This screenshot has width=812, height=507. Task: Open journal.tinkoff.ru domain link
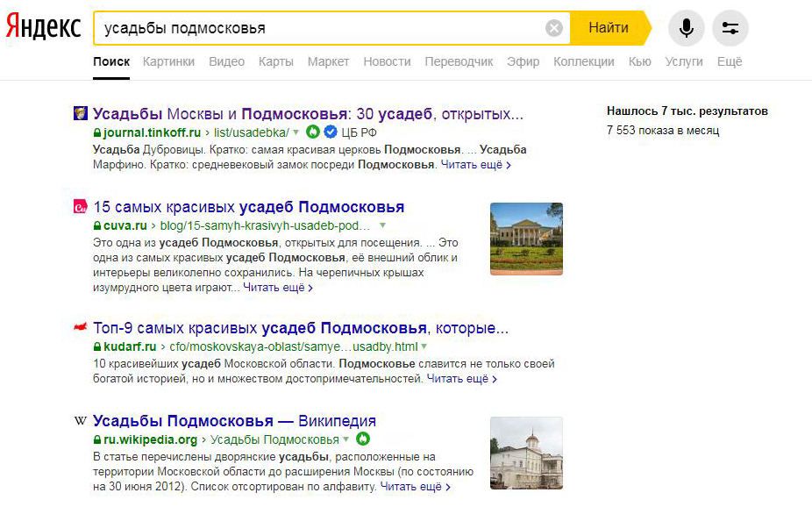tap(152, 132)
